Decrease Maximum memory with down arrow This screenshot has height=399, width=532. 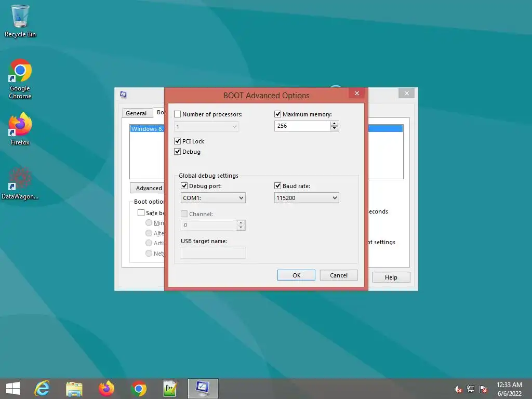click(335, 128)
